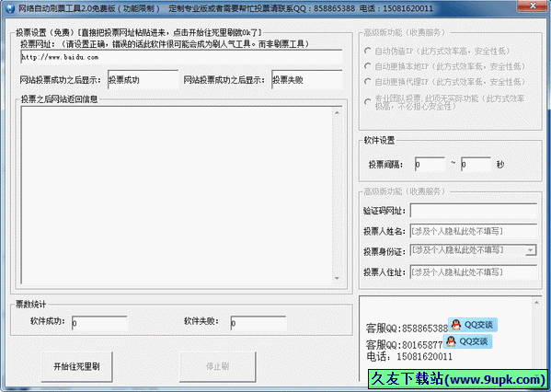
Task: Expand the 投票身份证 dropdown arrow
Action: point(531,250)
